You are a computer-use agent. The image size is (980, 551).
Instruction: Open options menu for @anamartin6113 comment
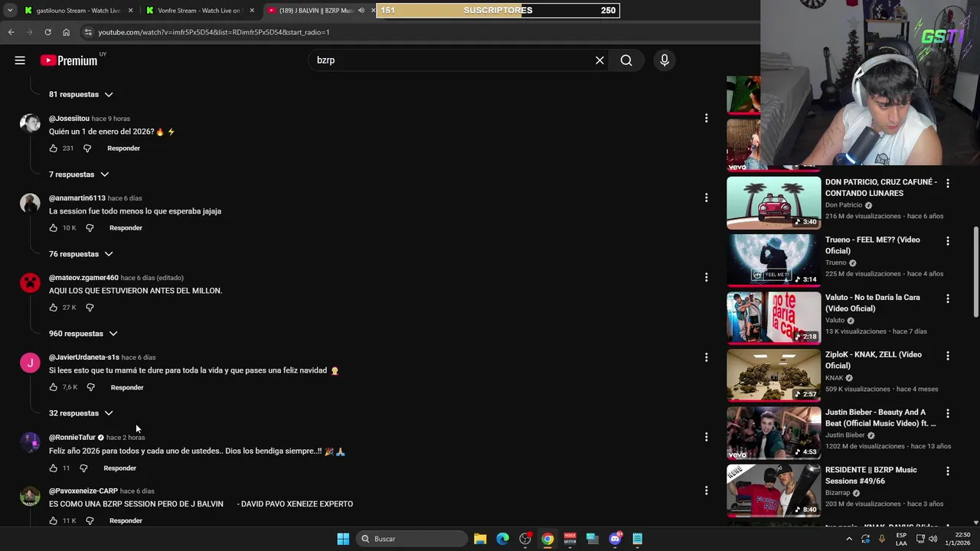tap(706, 198)
